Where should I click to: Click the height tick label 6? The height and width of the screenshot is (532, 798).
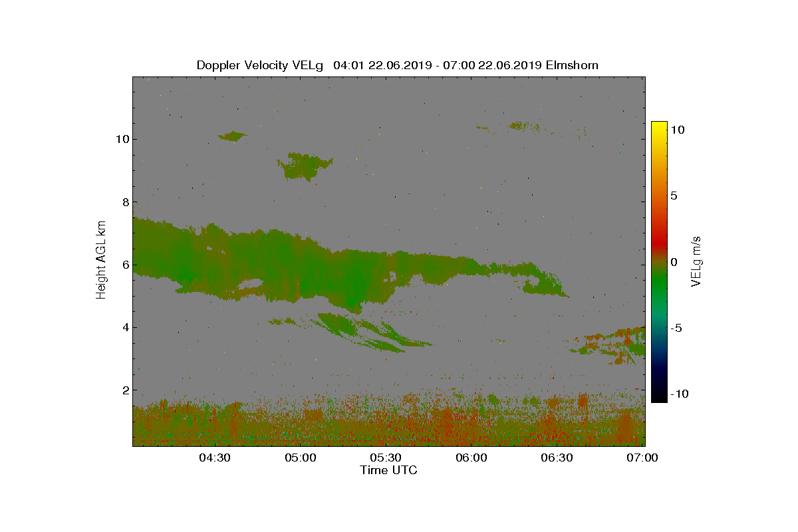click(x=125, y=265)
